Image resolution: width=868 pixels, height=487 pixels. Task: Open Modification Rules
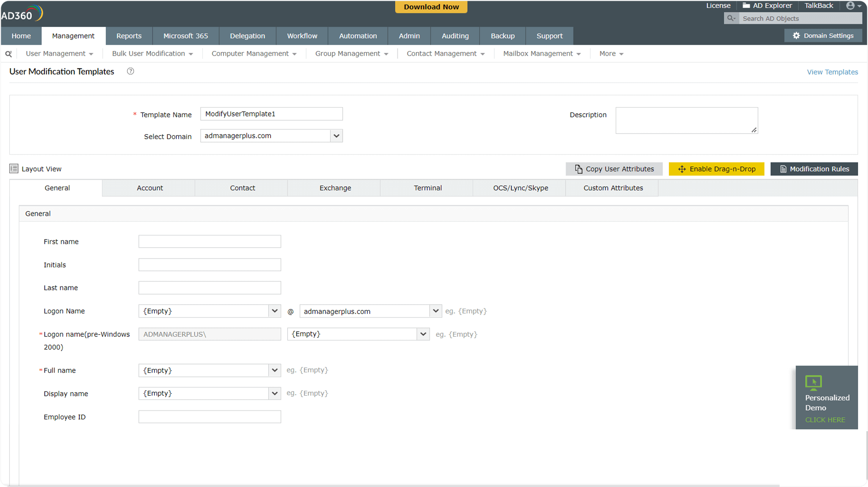[814, 169]
